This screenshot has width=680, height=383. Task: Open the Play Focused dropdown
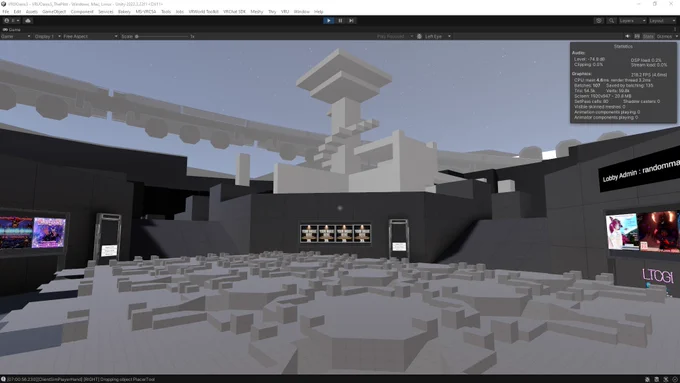395,36
